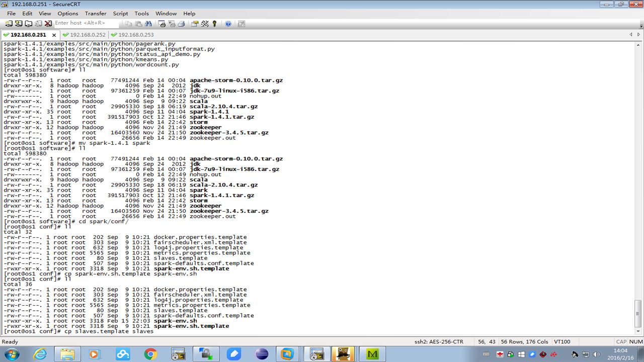Open the Help menu
The width and height of the screenshot is (644, 362).
point(189,14)
